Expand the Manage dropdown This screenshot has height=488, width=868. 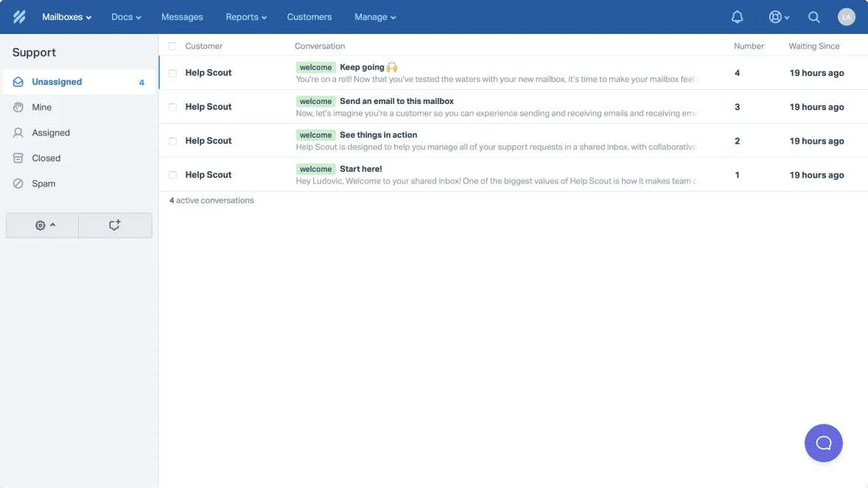[375, 17]
